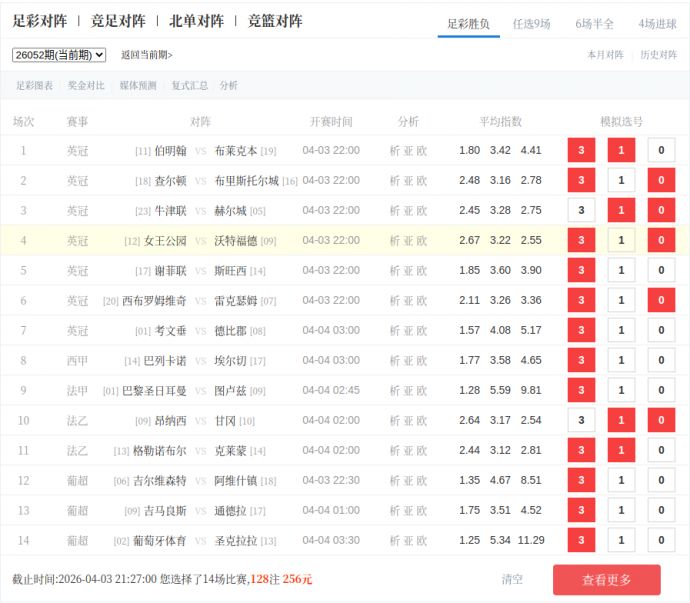Click the 竞足对阵 navigation link
The image size is (690, 603).
pos(118,21)
